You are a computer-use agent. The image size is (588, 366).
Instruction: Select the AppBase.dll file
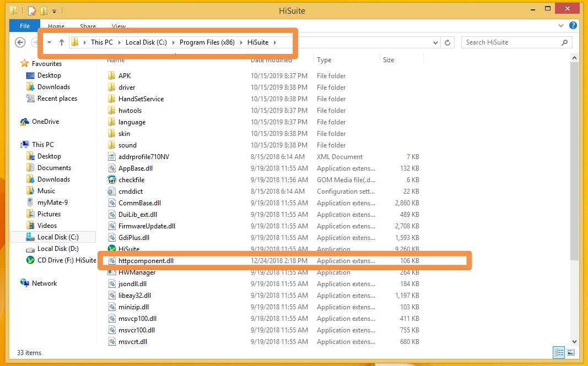coord(136,168)
